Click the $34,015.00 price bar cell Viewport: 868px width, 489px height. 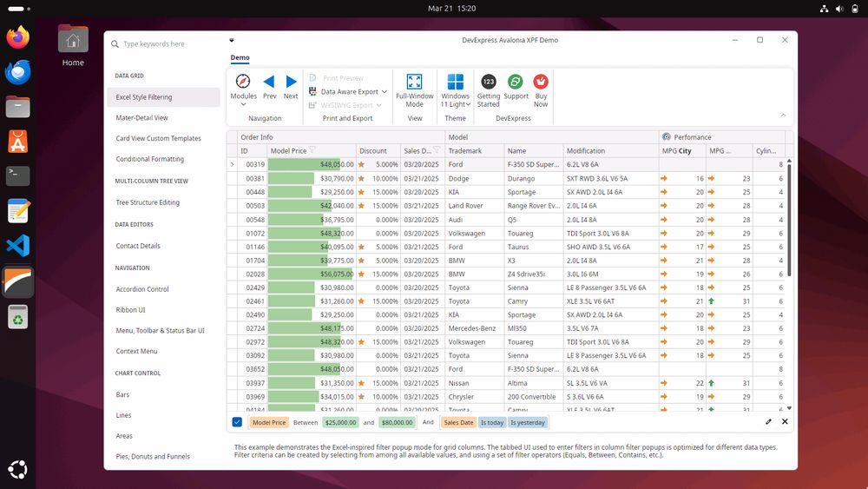(x=312, y=397)
